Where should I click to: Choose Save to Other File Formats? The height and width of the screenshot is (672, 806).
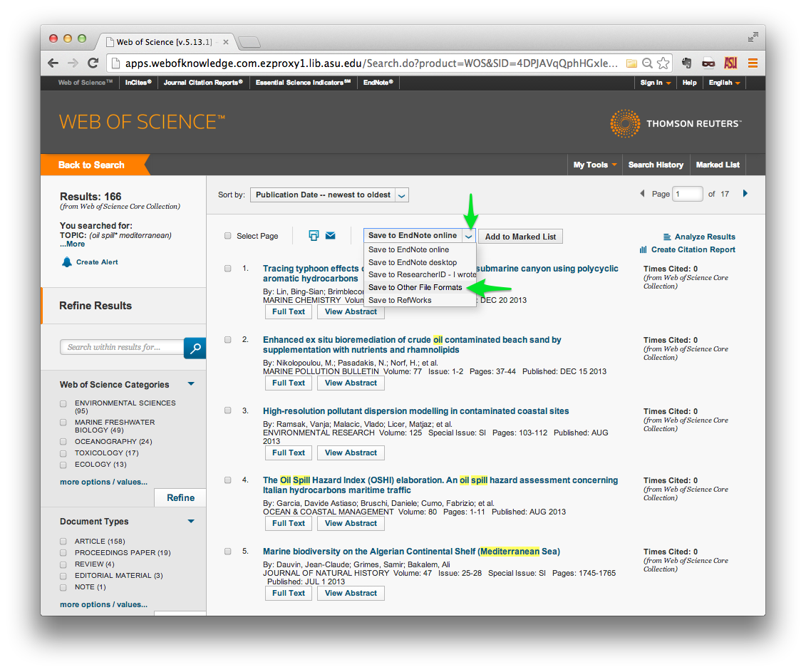tap(415, 287)
